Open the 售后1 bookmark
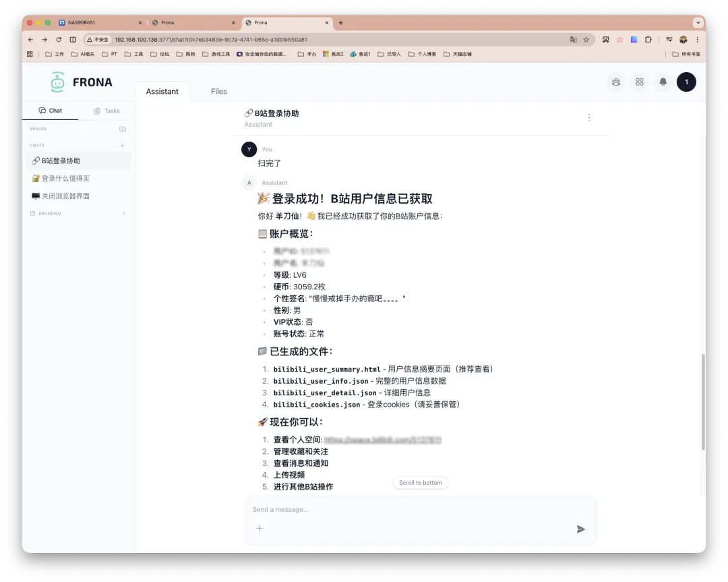 coord(360,55)
